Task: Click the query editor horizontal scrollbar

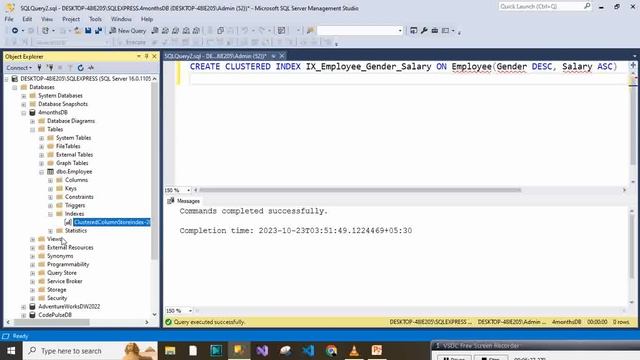Action: tap(360, 190)
